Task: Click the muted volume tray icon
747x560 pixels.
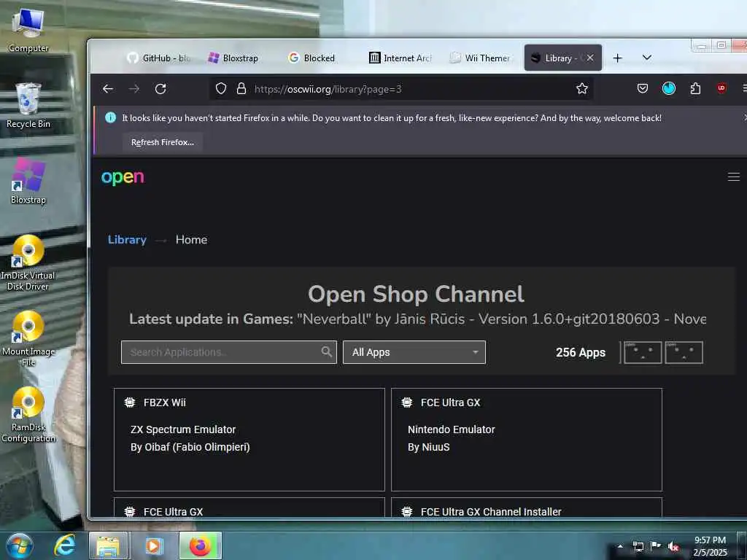Action: pos(673,547)
